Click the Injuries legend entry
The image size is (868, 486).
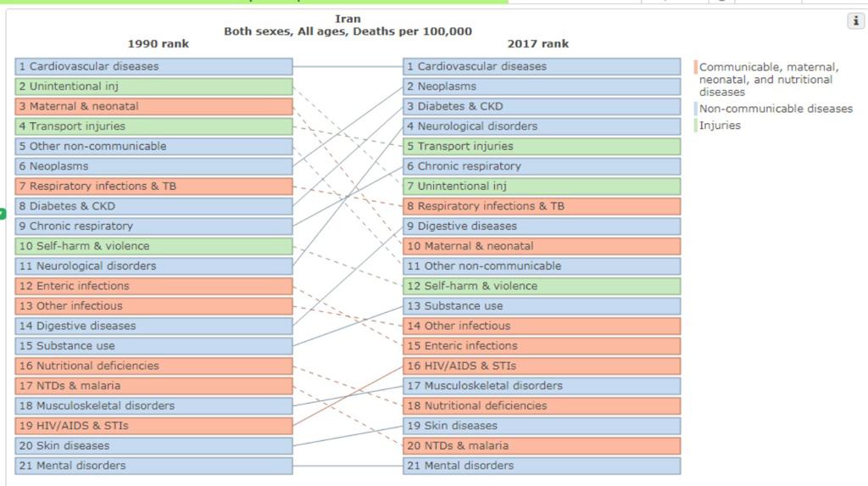click(717, 126)
